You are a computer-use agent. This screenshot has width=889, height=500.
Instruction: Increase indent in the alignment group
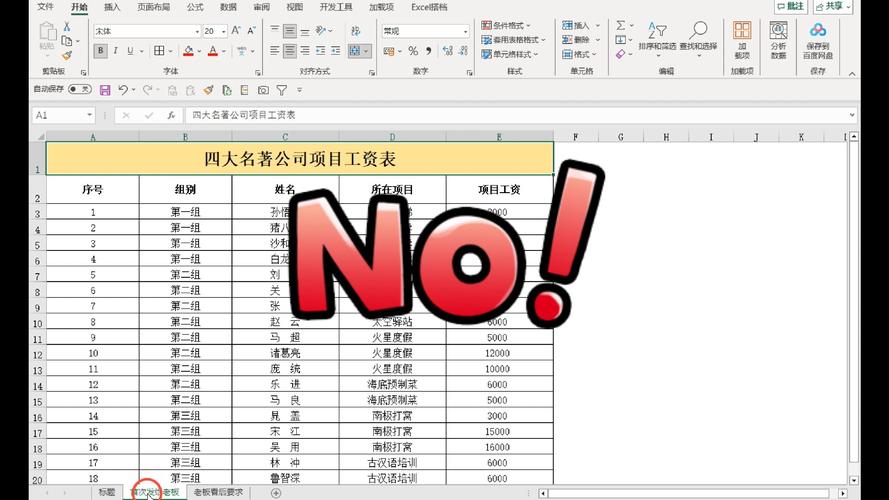click(336, 51)
